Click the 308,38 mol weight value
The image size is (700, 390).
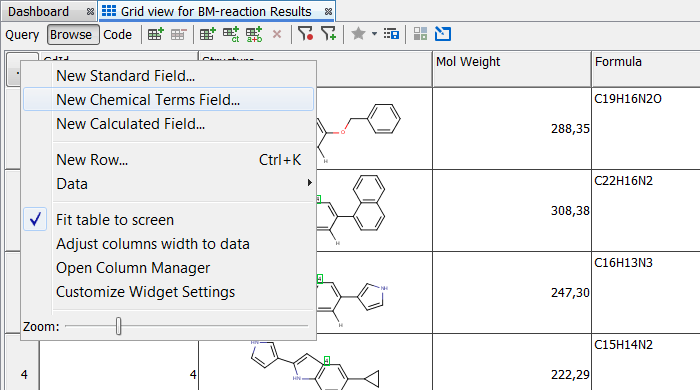tap(570, 211)
